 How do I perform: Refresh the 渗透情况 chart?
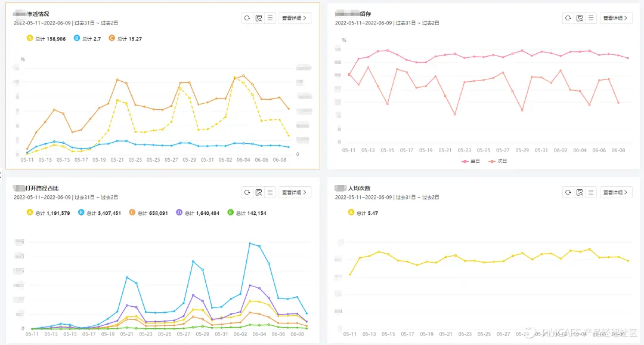tap(247, 18)
